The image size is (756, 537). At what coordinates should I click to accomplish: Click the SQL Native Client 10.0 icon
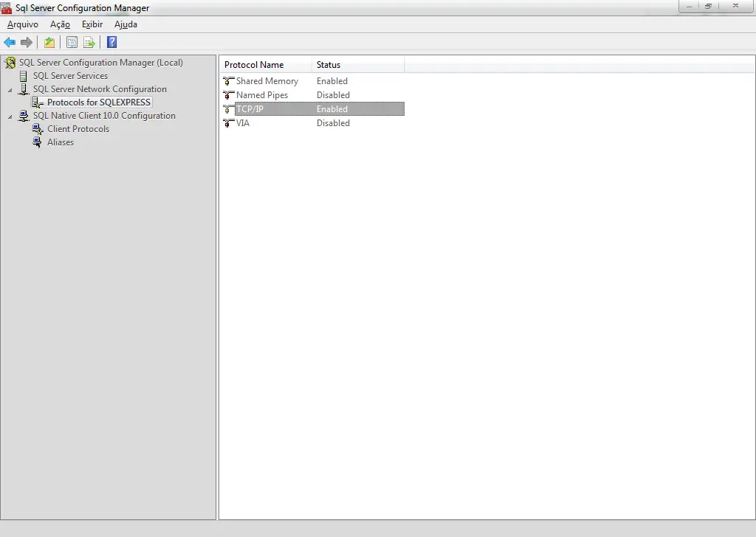(23, 116)
